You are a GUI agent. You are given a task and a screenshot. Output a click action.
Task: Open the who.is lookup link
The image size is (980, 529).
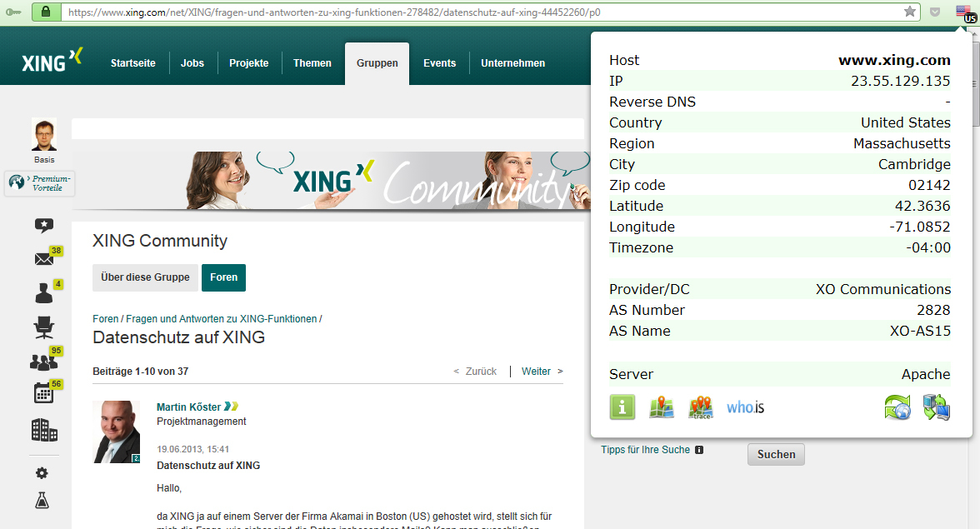pos(745,407)
